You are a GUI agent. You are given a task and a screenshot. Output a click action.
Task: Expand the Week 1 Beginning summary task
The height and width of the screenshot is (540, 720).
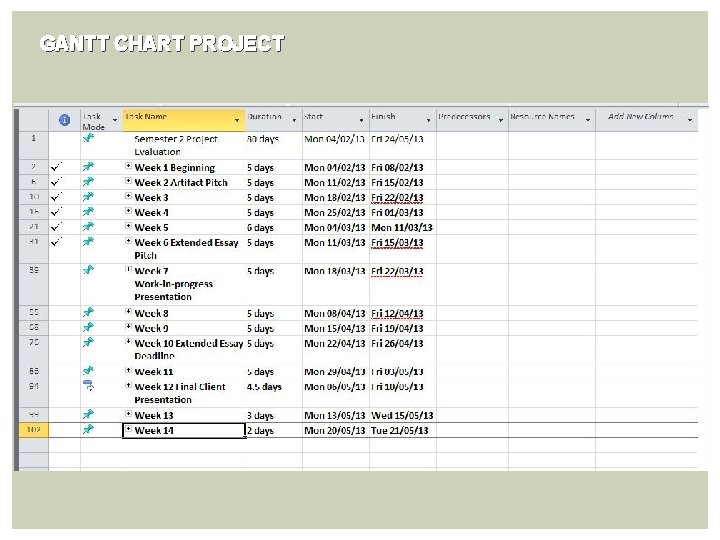[129, 166]
